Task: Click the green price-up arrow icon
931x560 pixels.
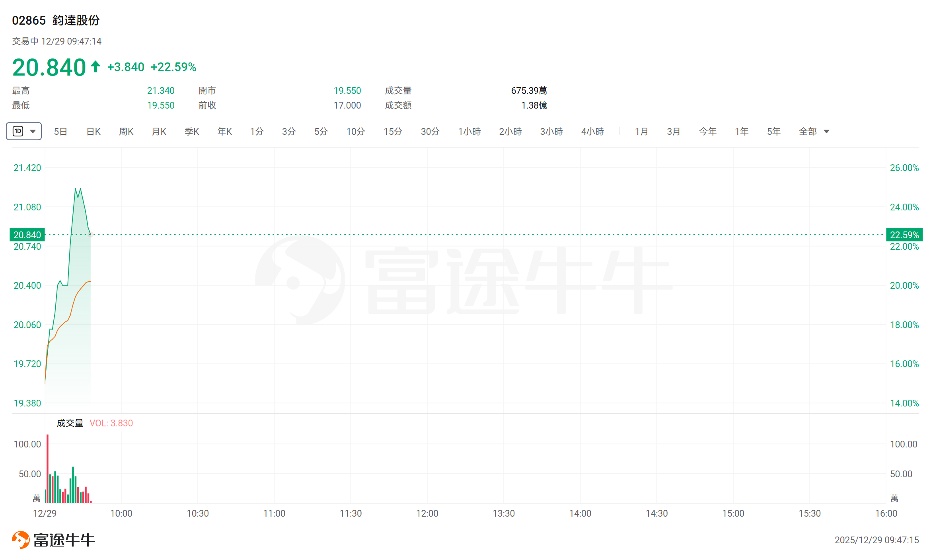Action: pos(95,66)
